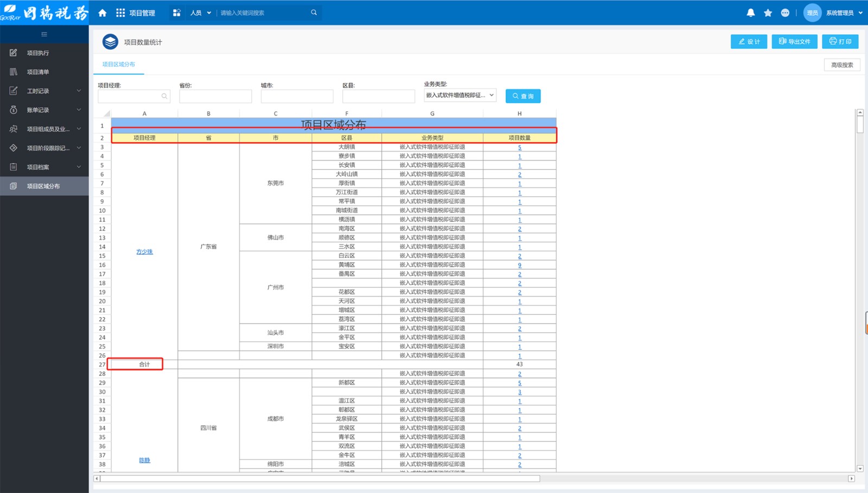Click the 城市 input field
Screen dimensions: 868x493
pos(297,96)
